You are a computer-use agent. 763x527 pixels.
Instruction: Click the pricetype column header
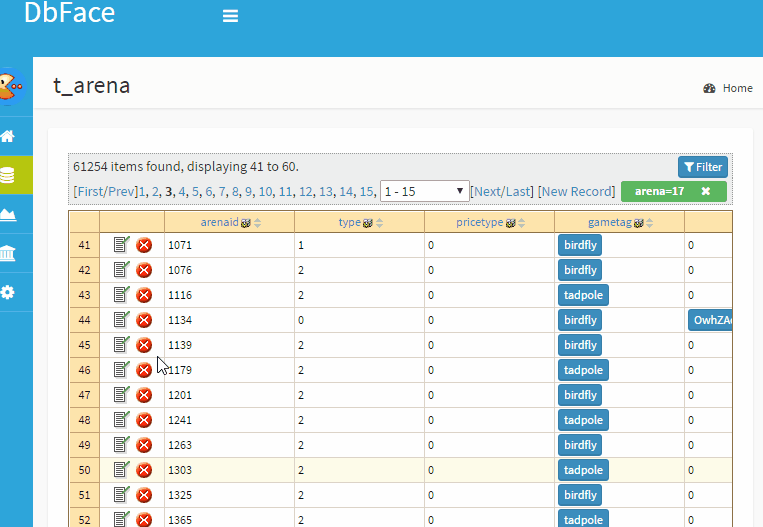[x=480, y=222]
